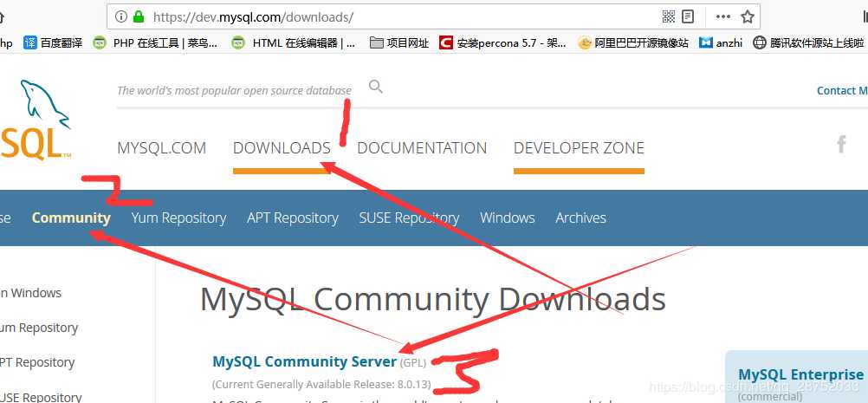This screenshot has height=403, width=868.
Task: Open the 安装percona 5.7 bookmark
Action: 502,42
